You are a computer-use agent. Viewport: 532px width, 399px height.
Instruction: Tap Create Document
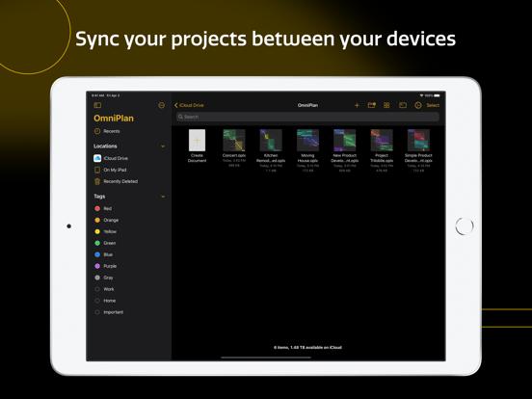click(x=198, y=146)
